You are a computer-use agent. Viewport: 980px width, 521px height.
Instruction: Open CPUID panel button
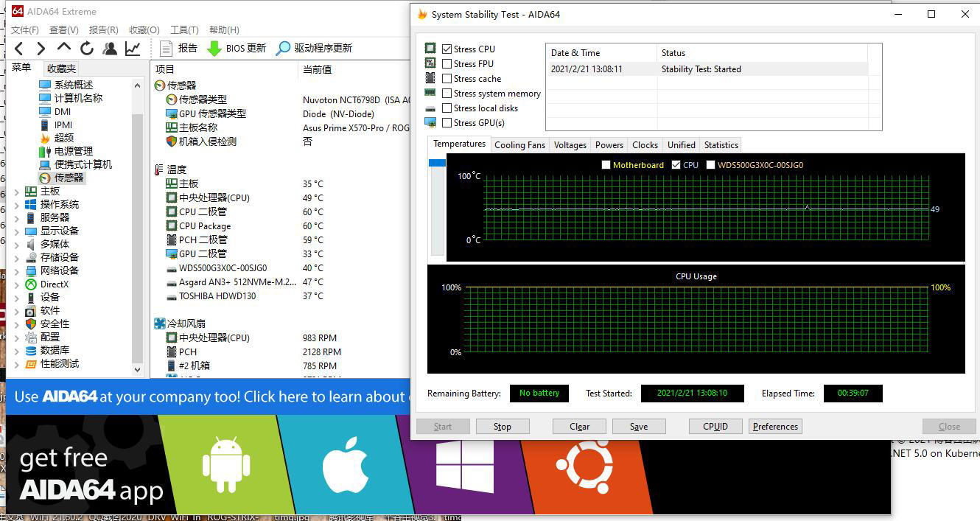pyautogui.click(x=715, y=427)
